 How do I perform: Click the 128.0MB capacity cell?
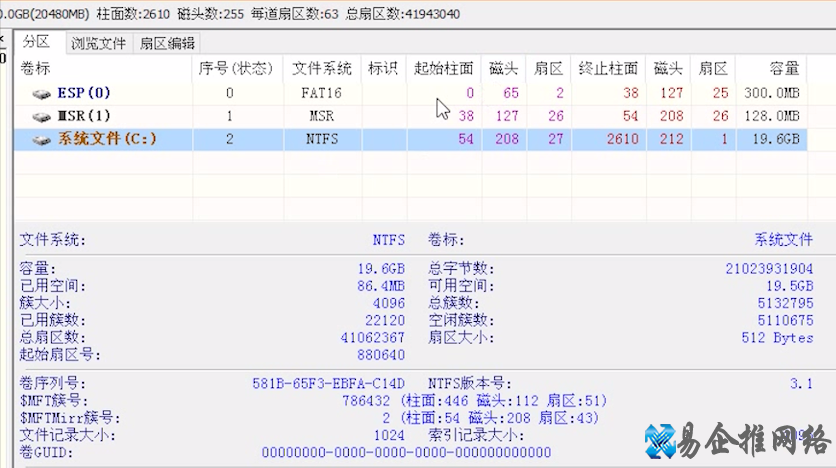(772, 116)
